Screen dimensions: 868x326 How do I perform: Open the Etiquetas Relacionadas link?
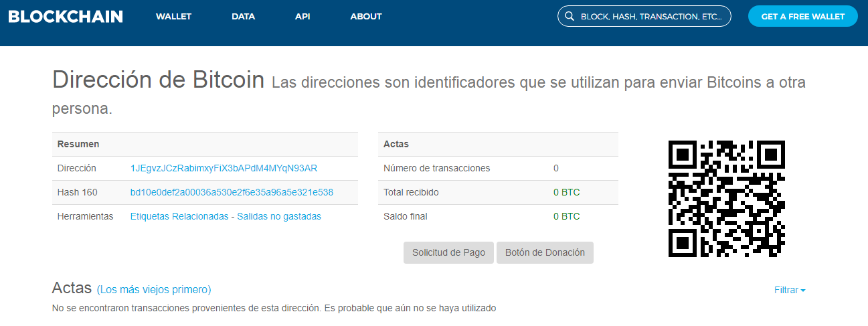pyautogui.click(x=179, y=216)
